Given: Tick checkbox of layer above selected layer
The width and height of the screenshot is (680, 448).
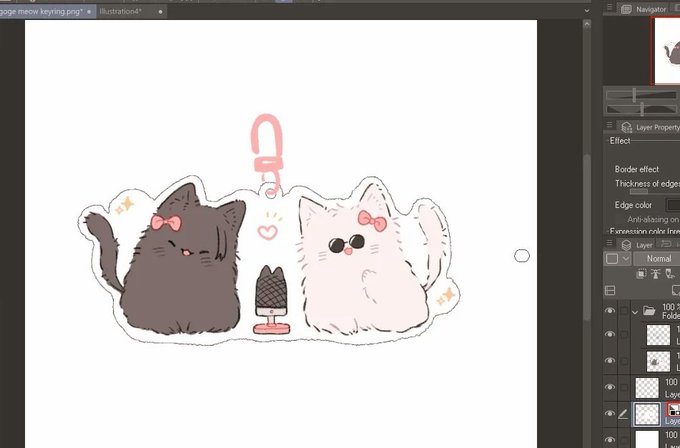Looking at the screenshot, I should click(624, 387).
